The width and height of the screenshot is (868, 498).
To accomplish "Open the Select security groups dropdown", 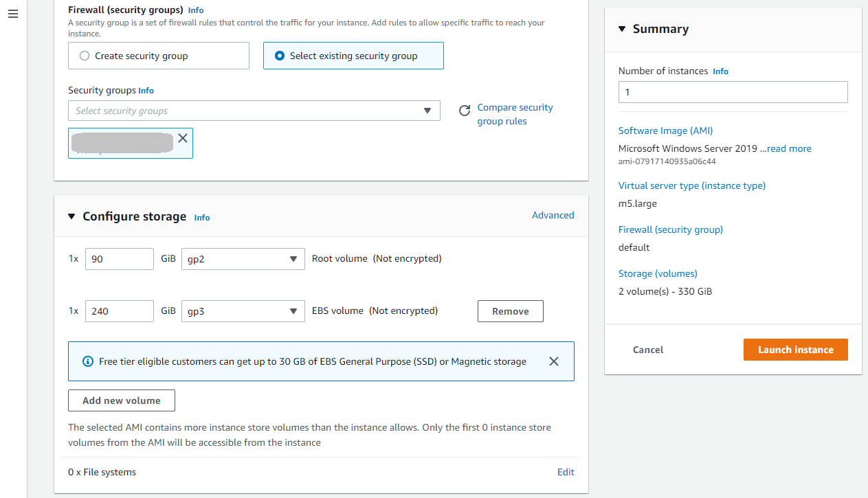I will click(x=254, y=111).
